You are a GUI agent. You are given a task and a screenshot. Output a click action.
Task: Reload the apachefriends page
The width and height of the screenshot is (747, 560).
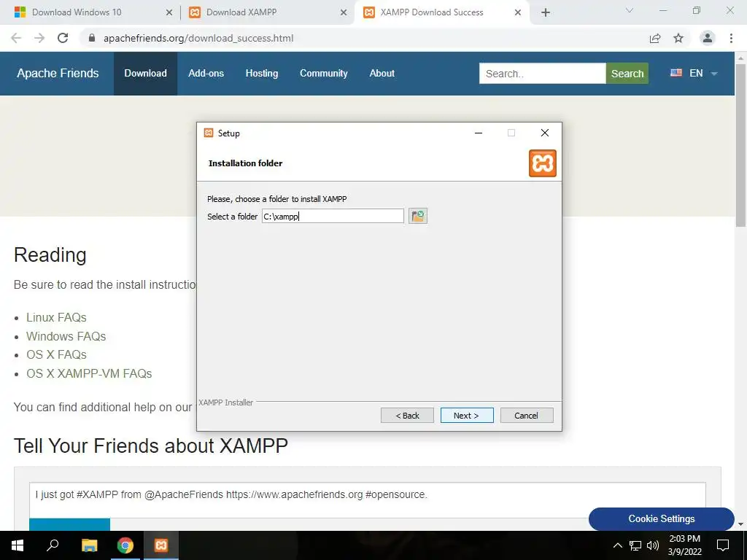(63, 38)
